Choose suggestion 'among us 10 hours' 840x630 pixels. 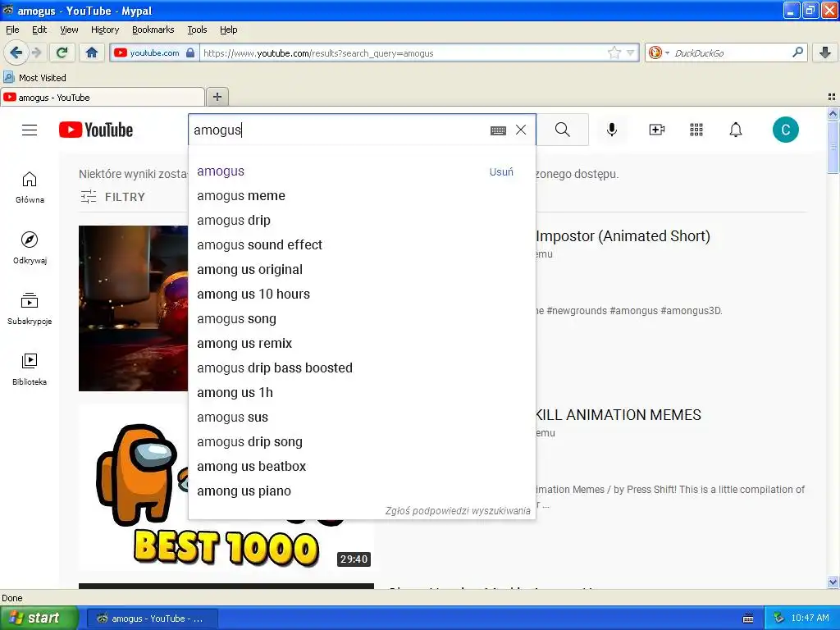click(362, 294)
